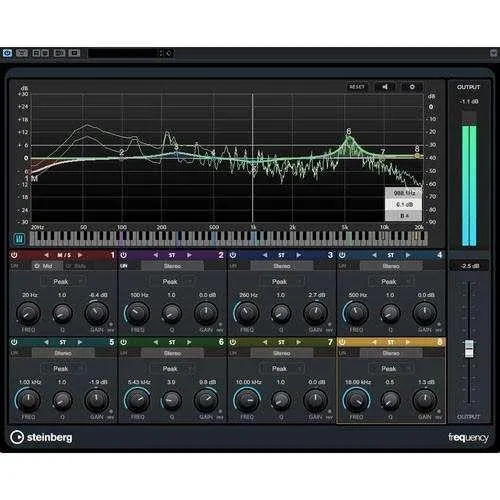Screen dimensions: 500x500
Task: Click band 8 left arrow beside ST
Action: 374,342
